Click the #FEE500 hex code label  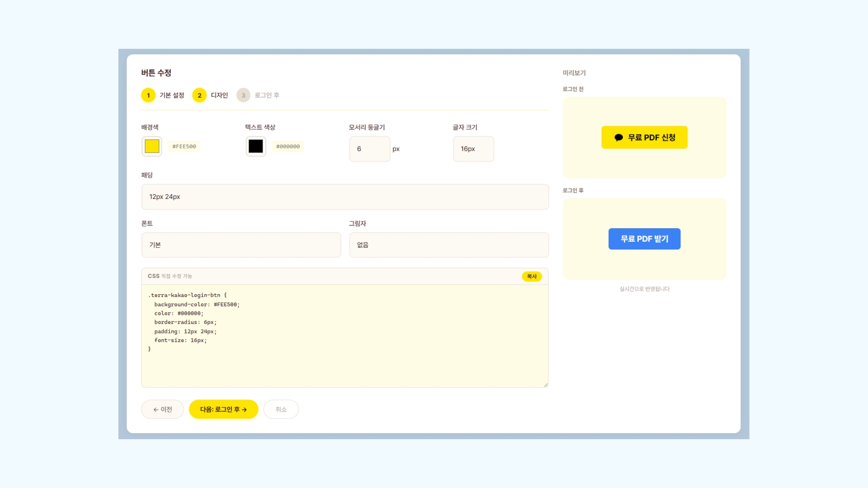point(184,146)
